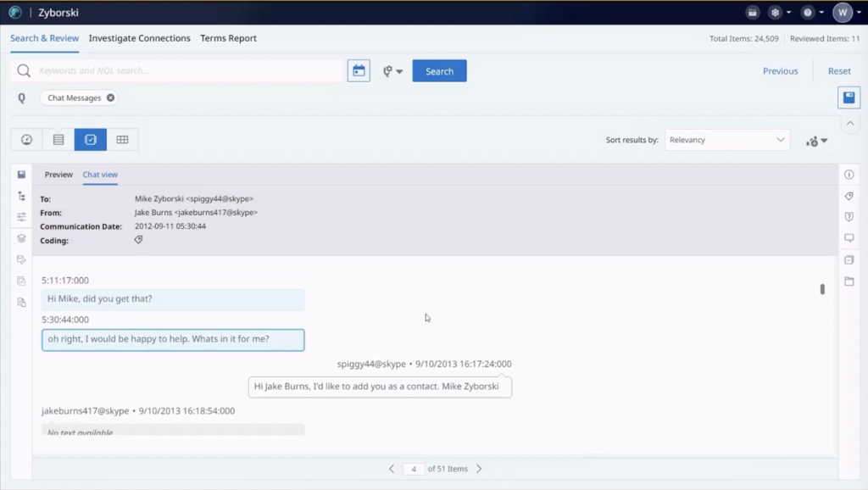
Task: Open the calendar date filter
Action: tap(359, 71)
